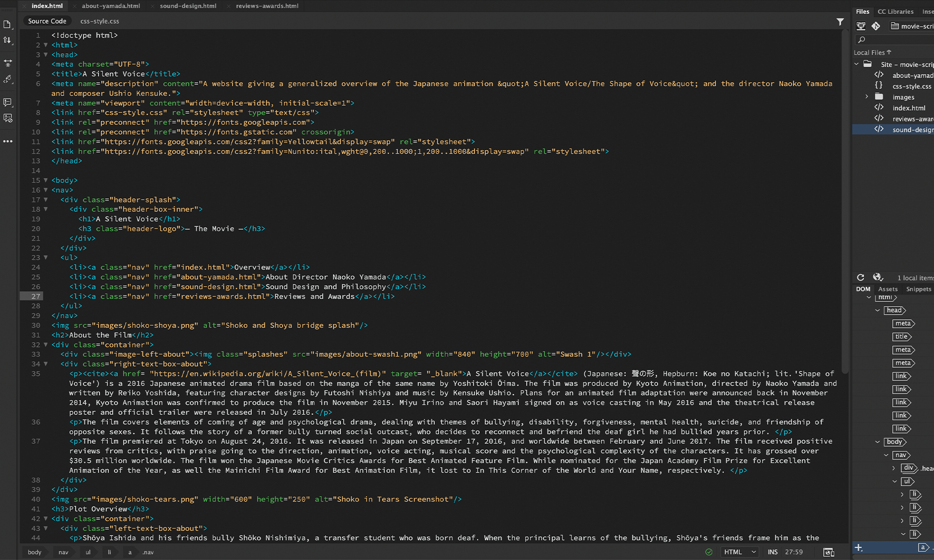
Task: Click the add element plus icon
Action: point(858,547)
